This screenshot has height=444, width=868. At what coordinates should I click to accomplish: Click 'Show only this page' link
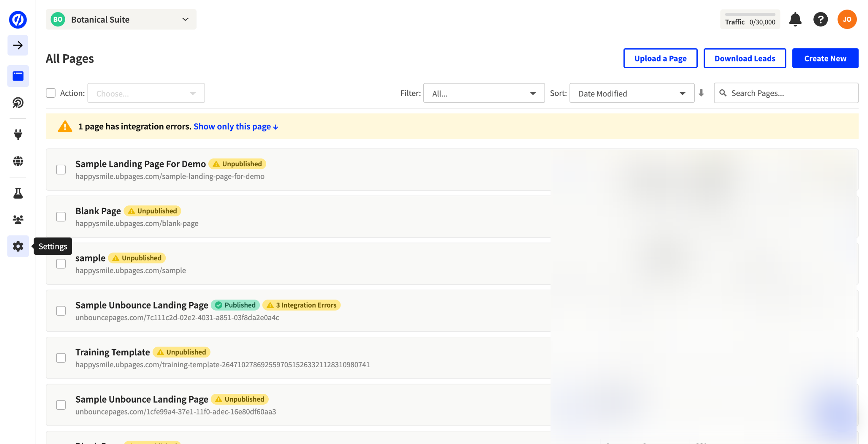[235, 126]
